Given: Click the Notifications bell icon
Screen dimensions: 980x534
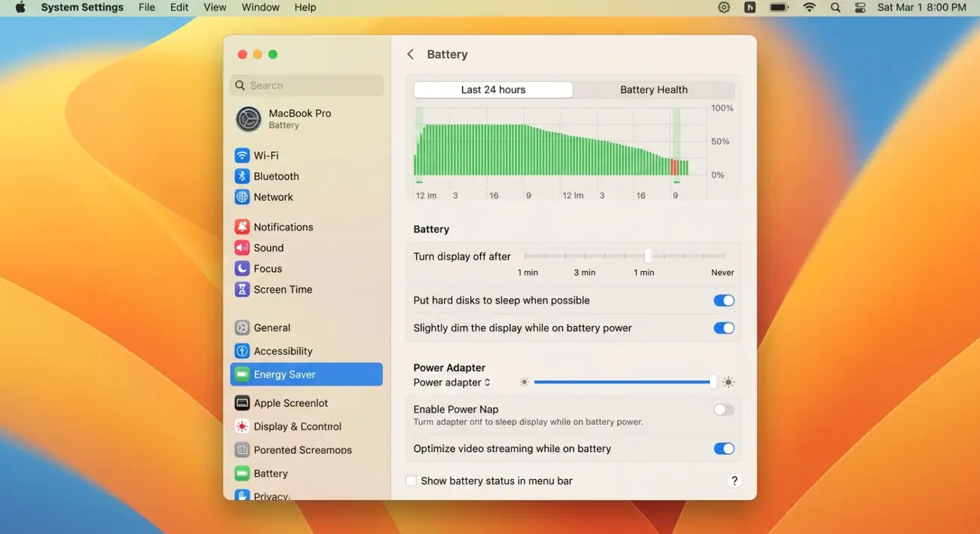Looking at the screenshot, I should (x=242, y=227).
